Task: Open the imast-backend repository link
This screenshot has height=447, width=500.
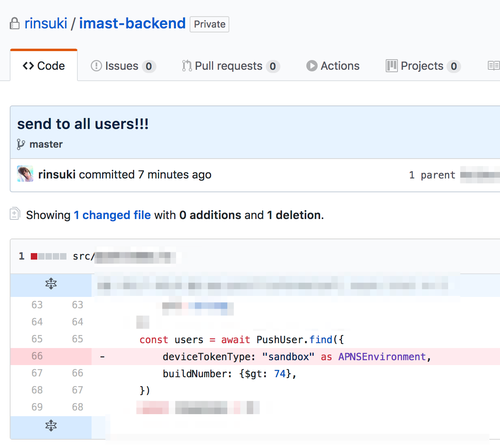Action: [132, 24]
